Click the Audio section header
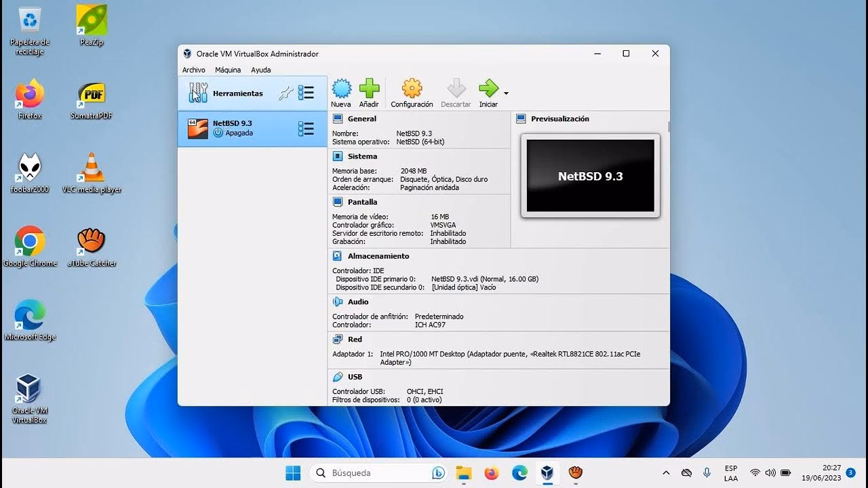The height and width of the screenshot is (488, 868). click(358, 302)
